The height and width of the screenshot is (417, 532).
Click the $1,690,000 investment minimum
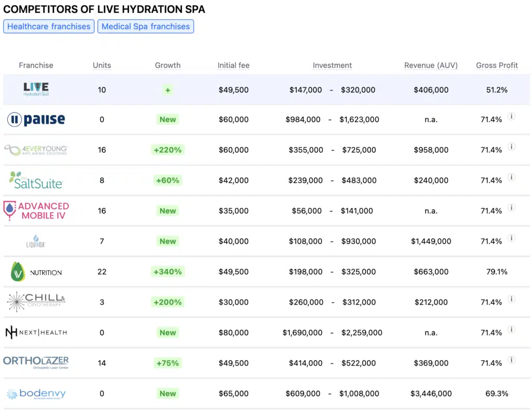(x=302, y=332)
